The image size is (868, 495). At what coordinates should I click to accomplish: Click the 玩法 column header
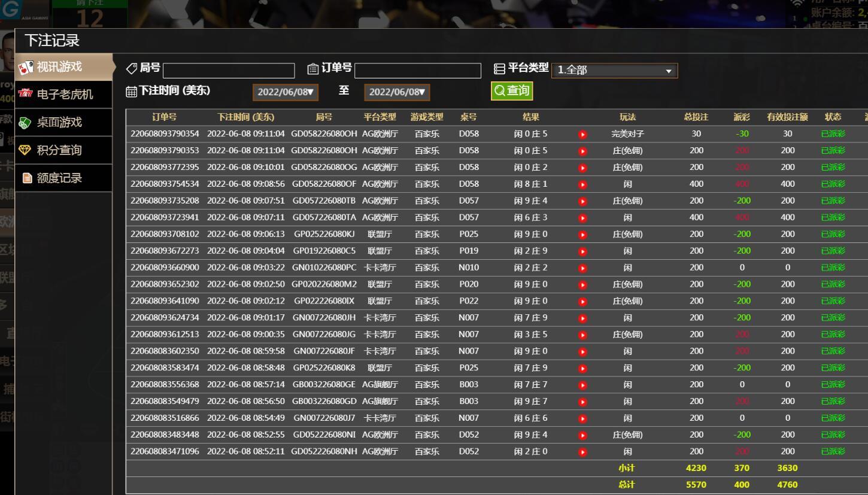click(628, 117)
